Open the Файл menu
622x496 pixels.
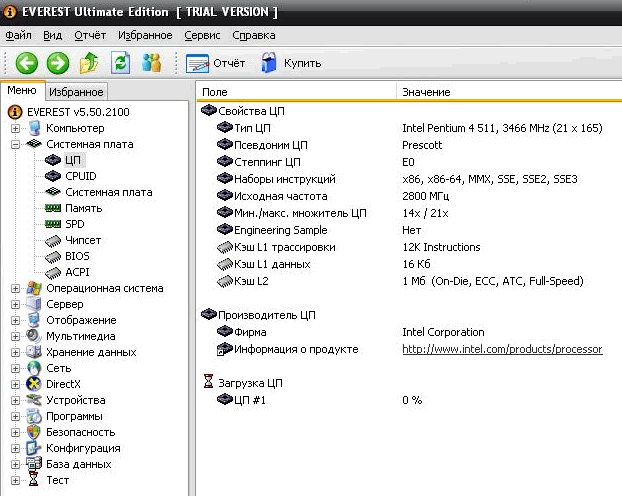tap(18, 35)
